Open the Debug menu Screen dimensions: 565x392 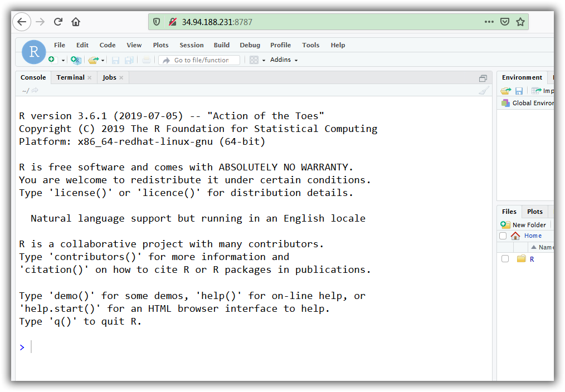click(x=250, y=45)
